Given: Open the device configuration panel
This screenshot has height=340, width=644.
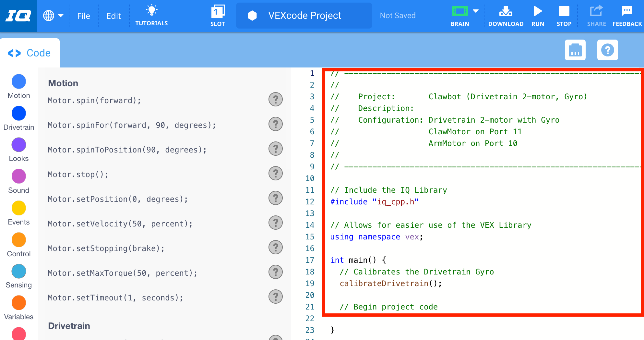Looking at the screenshot, I should click(x=575, y=50).
